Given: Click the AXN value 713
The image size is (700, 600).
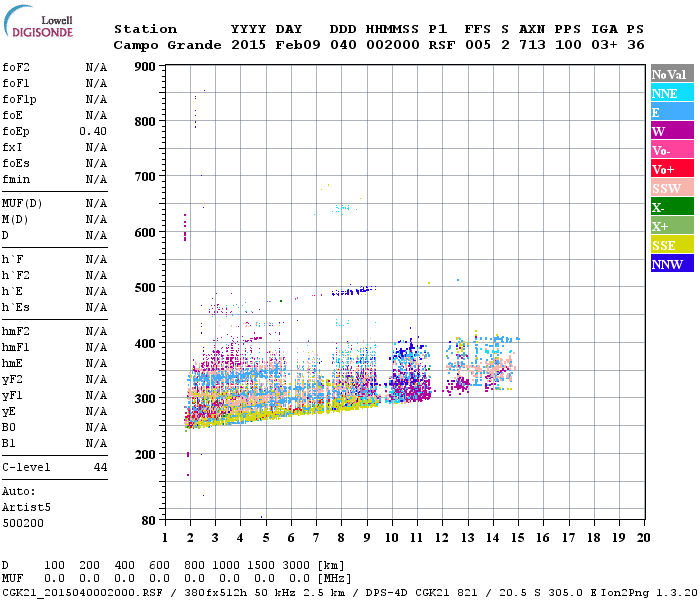Looking at the screenshot, I should [532, 45].
